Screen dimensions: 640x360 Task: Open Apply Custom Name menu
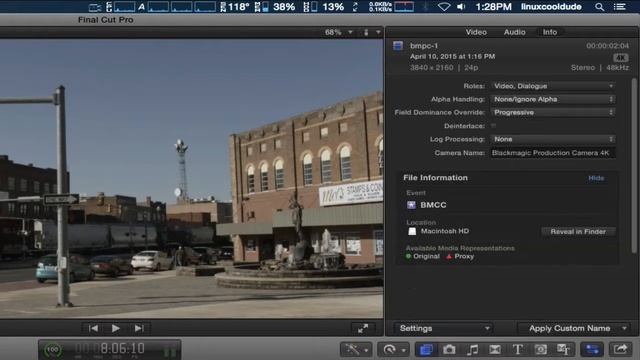(x=574, y=328)
